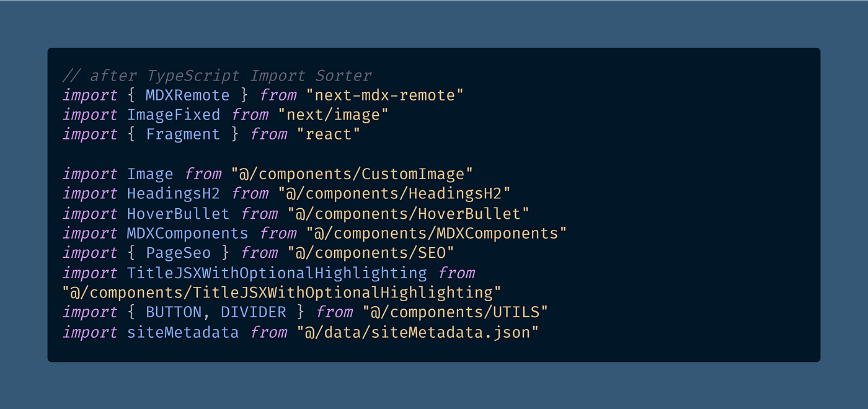Image resolution: width=868 pixels, height=409 pixels.
Task: Click the comment line about TypeScript Import Sorter
Action: (x=217, y=76)
